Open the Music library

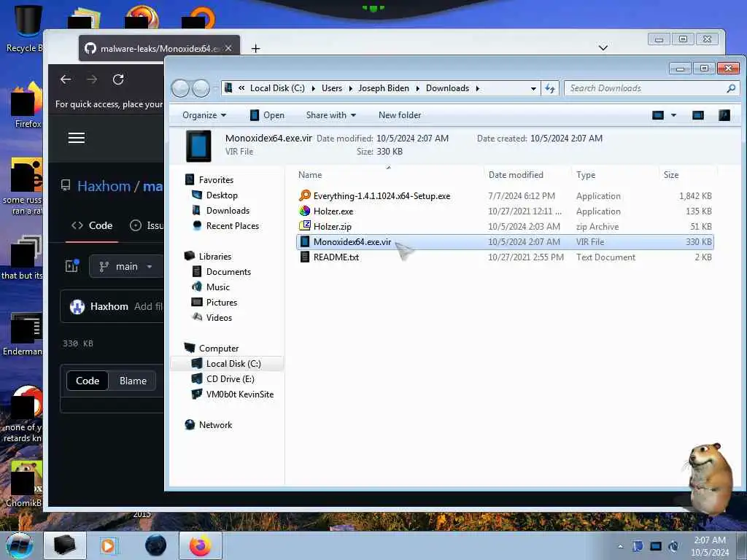tap(217, 287)
